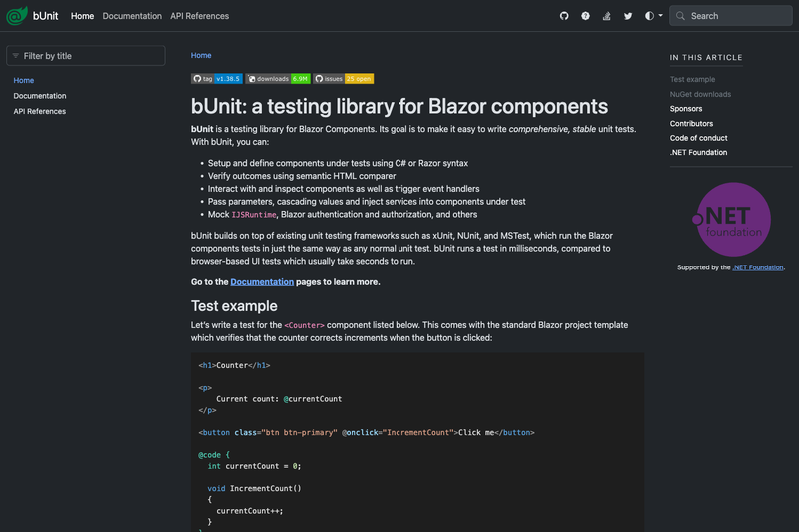Click the question badge icon in navbar

585,16
